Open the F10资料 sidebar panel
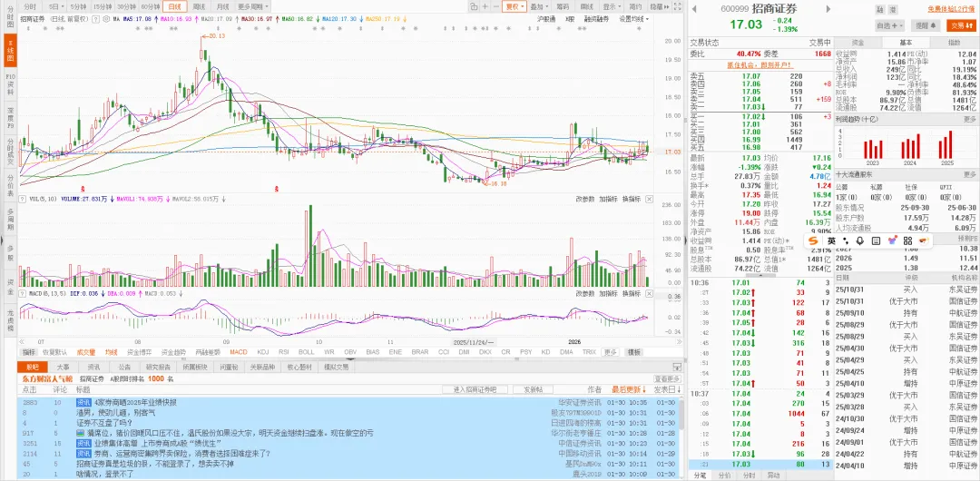980x481 pixels. pos(10,85)
